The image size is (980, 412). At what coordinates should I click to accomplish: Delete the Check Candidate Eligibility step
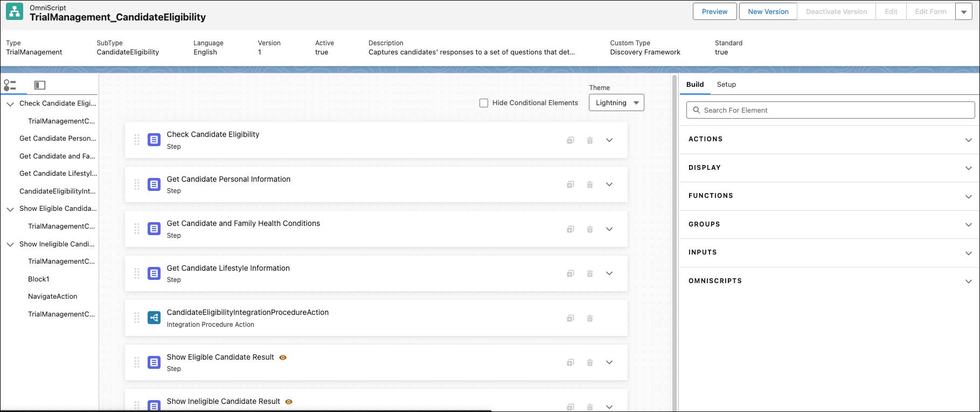point(590,140)
